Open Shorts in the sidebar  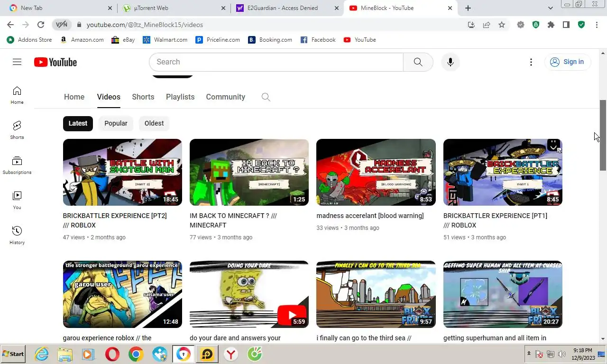pos(17,130)
